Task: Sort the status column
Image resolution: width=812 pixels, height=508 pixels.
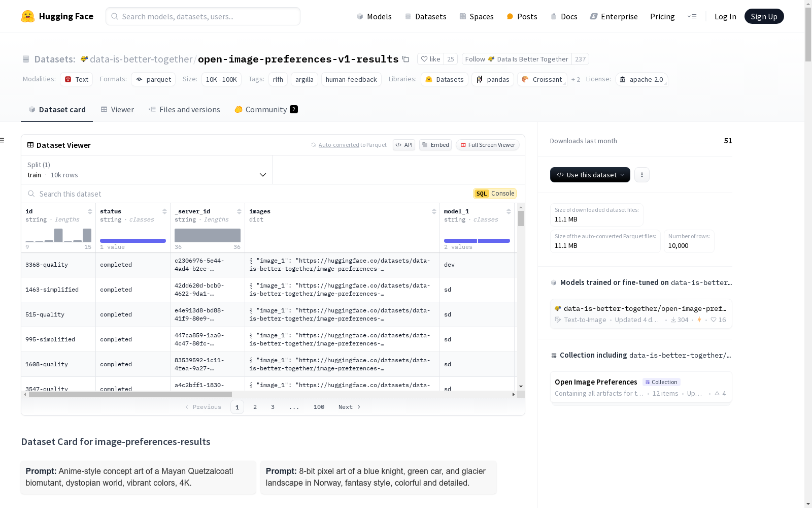Action: [x=164, y=211]
